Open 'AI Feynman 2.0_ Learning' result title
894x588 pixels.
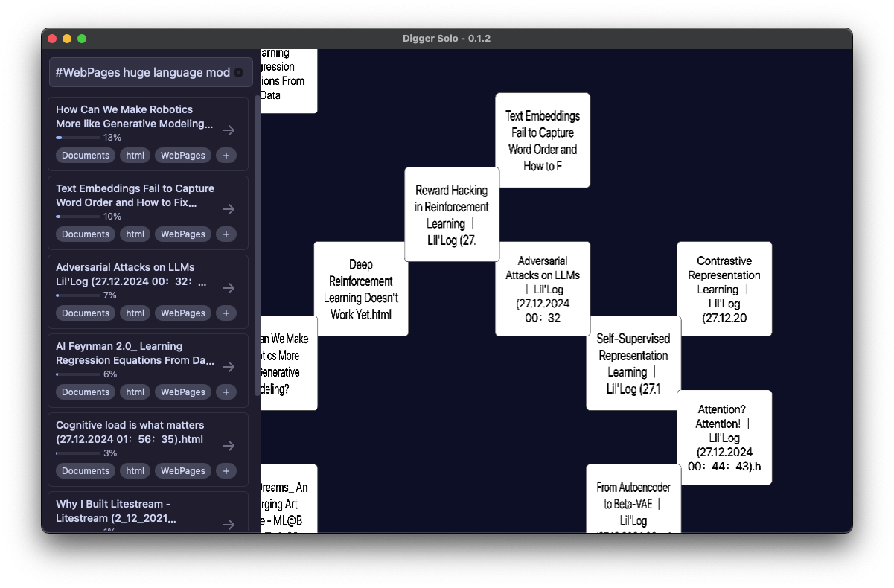(135, 354)
